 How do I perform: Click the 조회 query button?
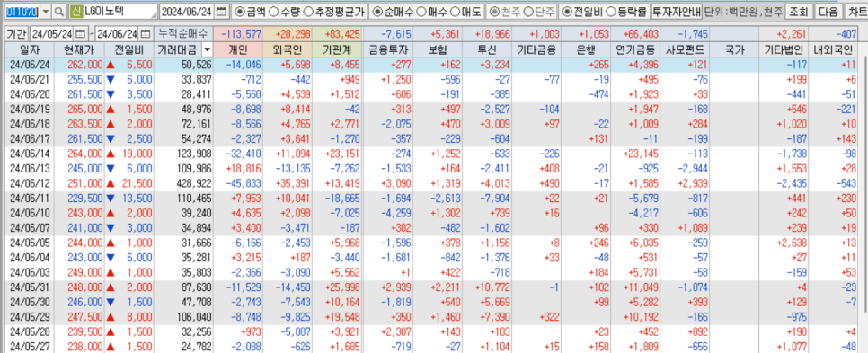tap(798, 11)
